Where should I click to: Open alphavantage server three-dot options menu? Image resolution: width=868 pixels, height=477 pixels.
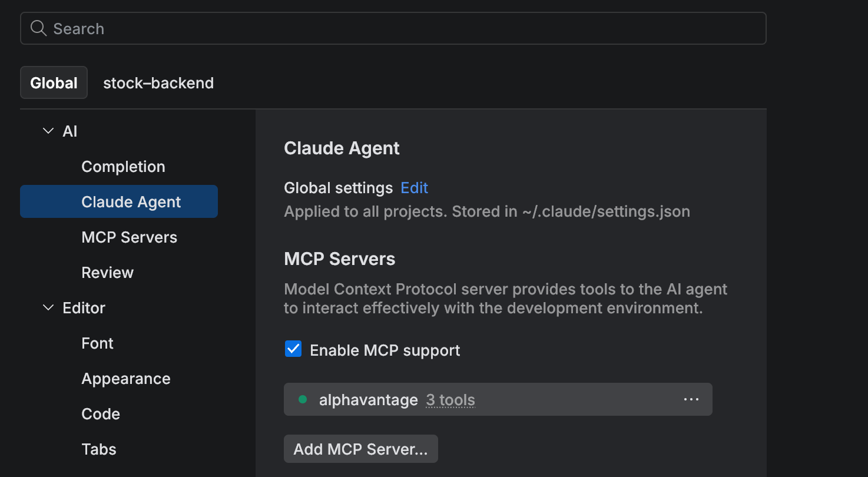click(691, 399)
